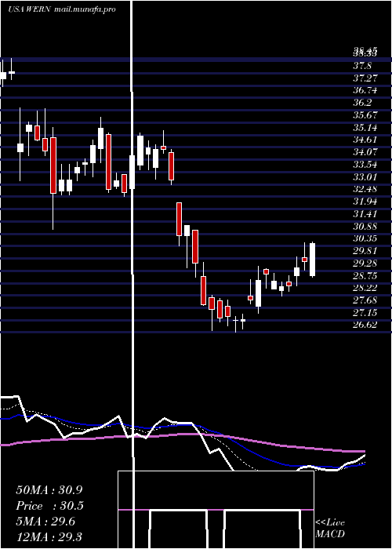Image resolution: width=392 pixels, height=549 pixels.
Task: Click the 36.2 price axis label
Action: [362, 103]
